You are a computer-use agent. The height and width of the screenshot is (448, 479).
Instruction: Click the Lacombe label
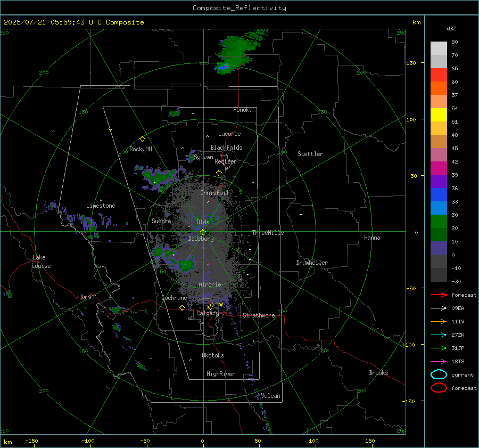tap(229, 134)
